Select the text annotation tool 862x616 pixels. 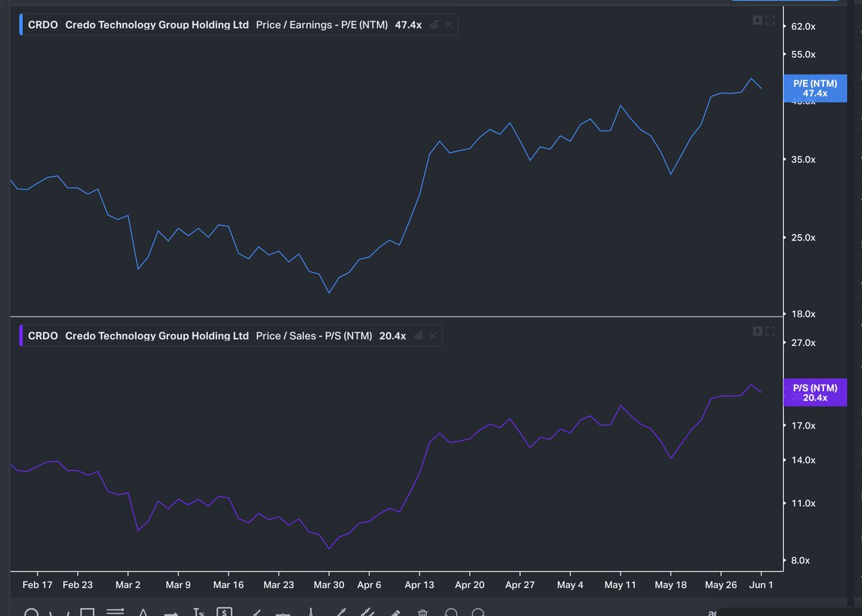pyautogui.click(x=199, y=612)
